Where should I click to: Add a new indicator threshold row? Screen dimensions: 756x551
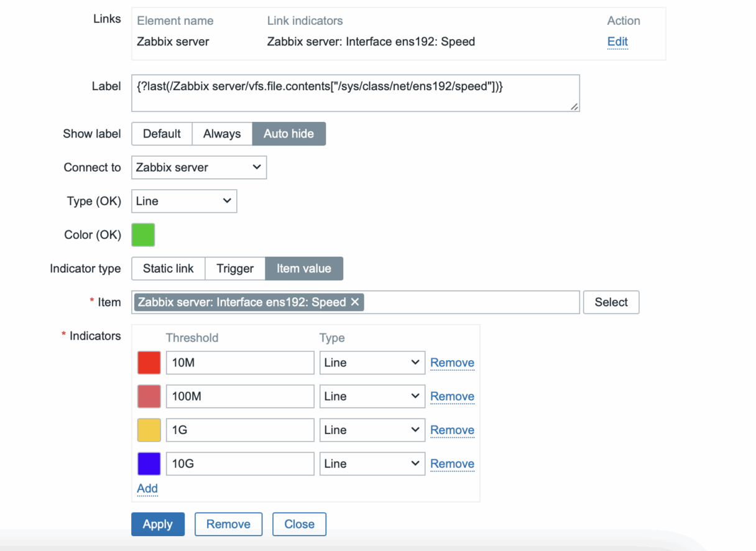pyautogui.click(x=147, y=489)
